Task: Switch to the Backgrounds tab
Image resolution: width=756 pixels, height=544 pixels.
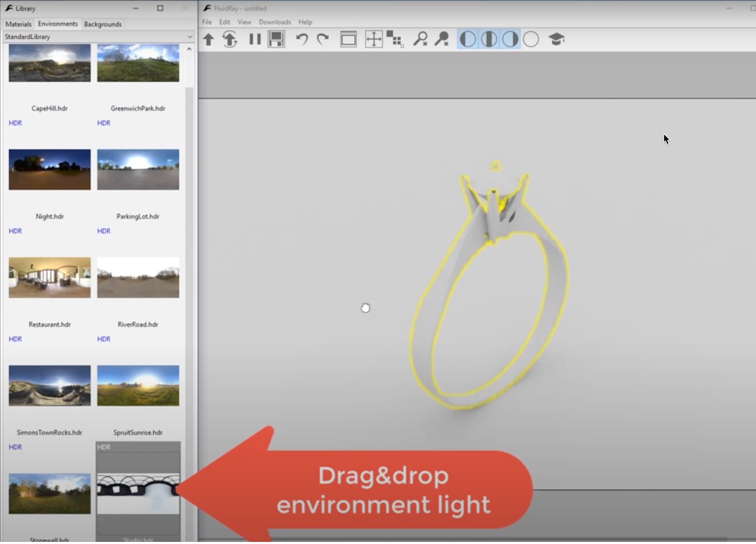Action: tap(102, 24)
